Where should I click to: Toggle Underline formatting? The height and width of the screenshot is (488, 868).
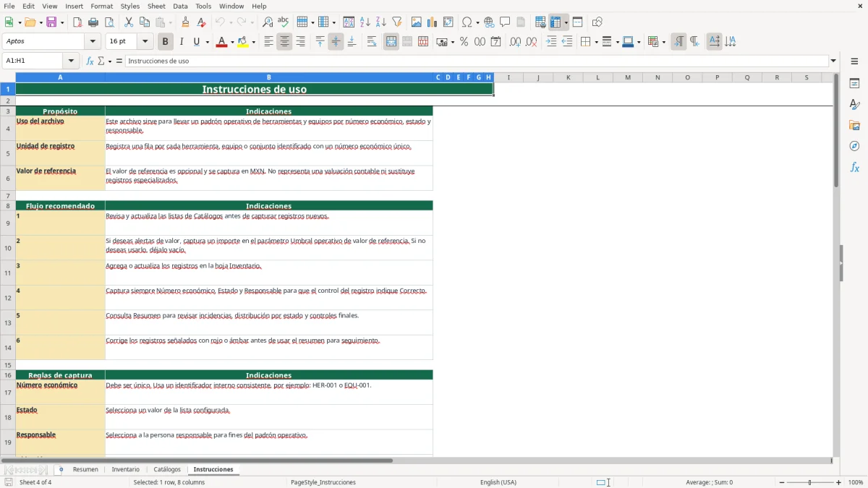tap(196, 42)
